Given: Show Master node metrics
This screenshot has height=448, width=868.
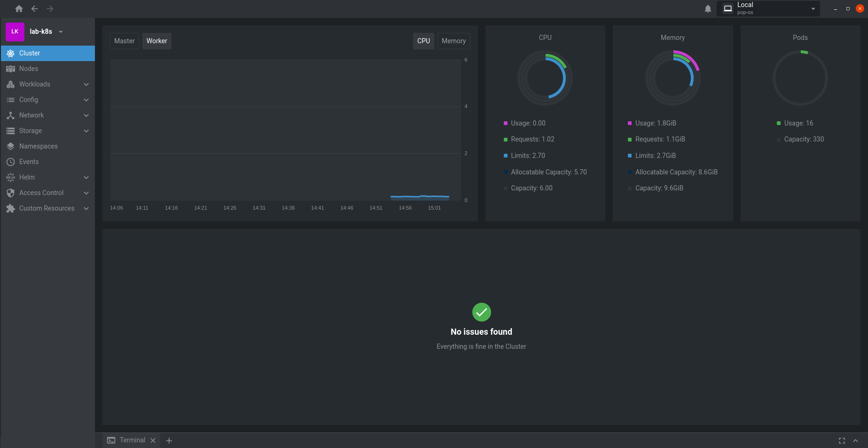Looking at the screenshot, I should coord(125,41).
